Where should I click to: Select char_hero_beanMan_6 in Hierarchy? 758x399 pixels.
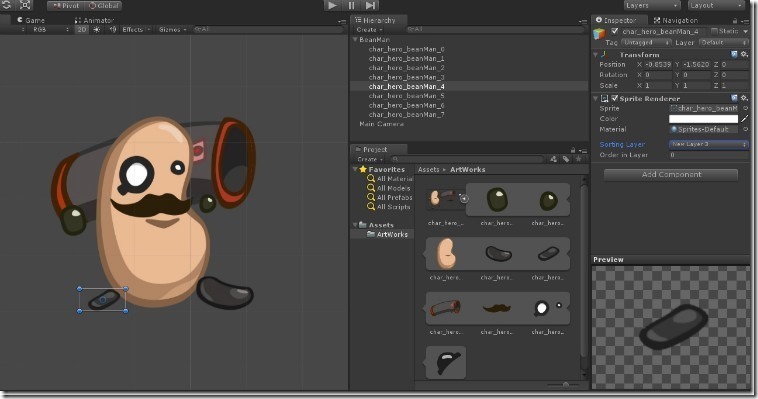(x=406, y=105)
